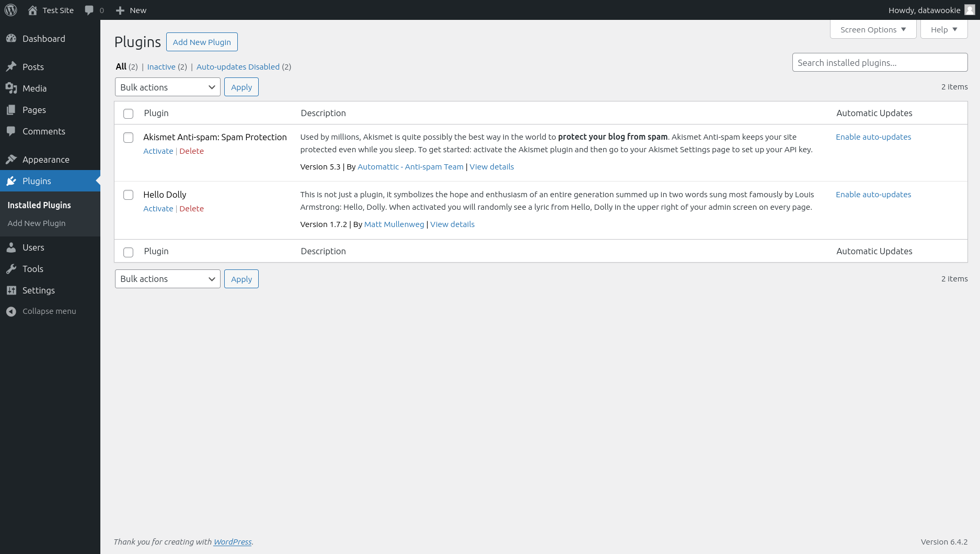
Task: Click the WordPress logo in the top bar
Action: coord(10,10)
